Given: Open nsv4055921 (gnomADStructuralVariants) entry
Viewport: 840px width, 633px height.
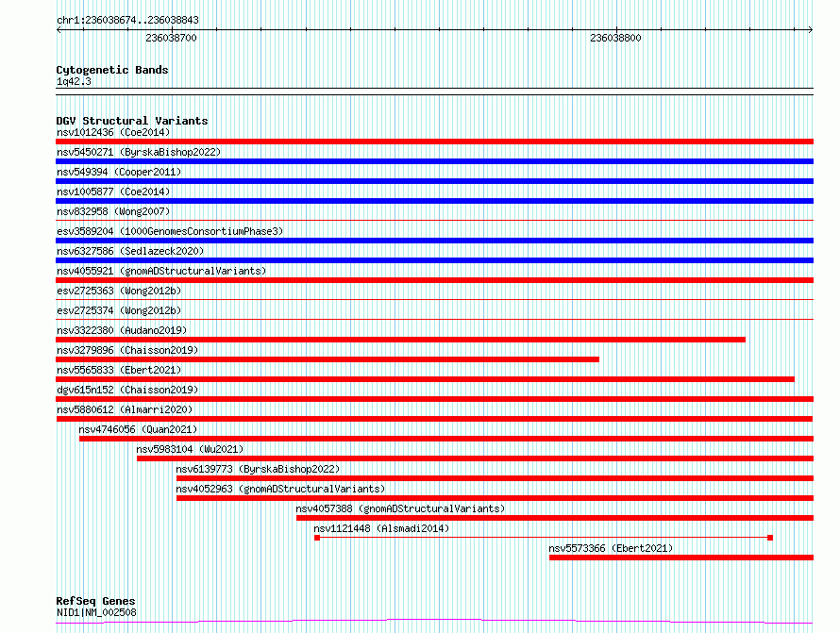Looking at the screenshot, I should coord(161,271).
